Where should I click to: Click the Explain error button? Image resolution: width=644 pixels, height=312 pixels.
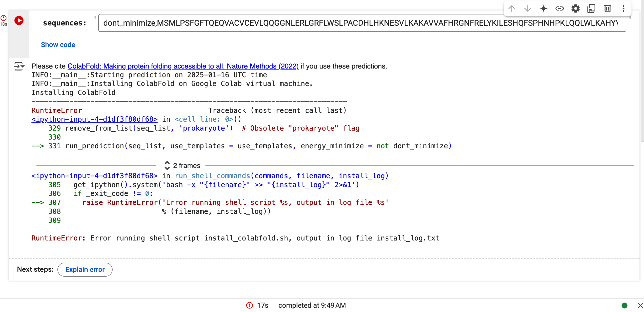(x=85, y=270)
